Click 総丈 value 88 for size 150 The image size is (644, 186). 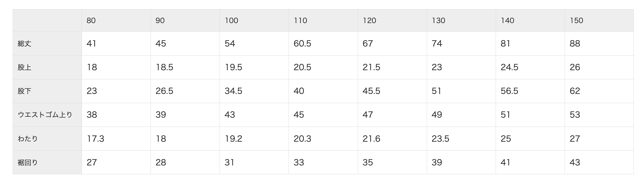[x=575, y=44]
